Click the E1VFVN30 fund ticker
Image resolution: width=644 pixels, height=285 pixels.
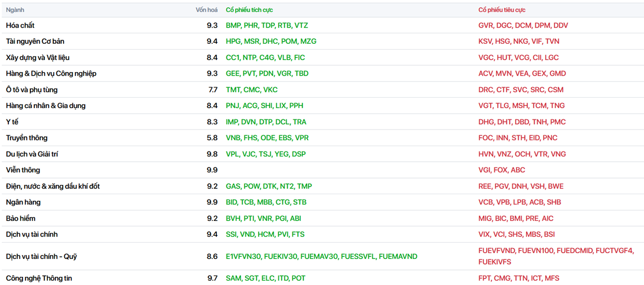coord(243,257)
